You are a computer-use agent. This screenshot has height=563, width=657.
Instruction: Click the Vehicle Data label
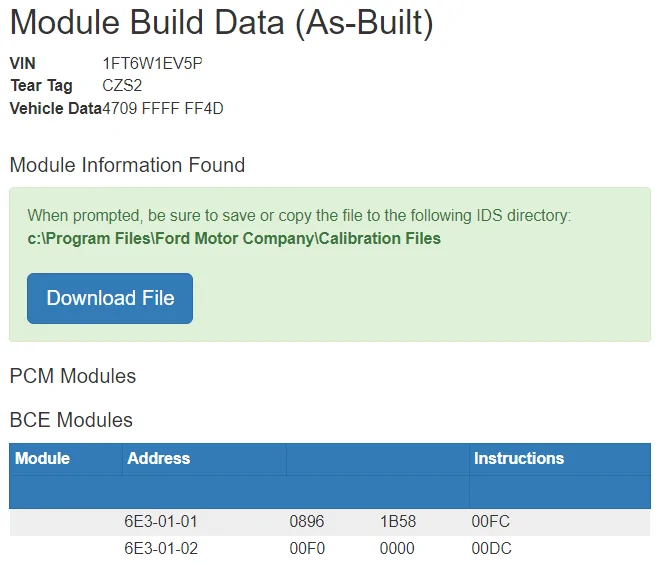(x=56, y=108)
